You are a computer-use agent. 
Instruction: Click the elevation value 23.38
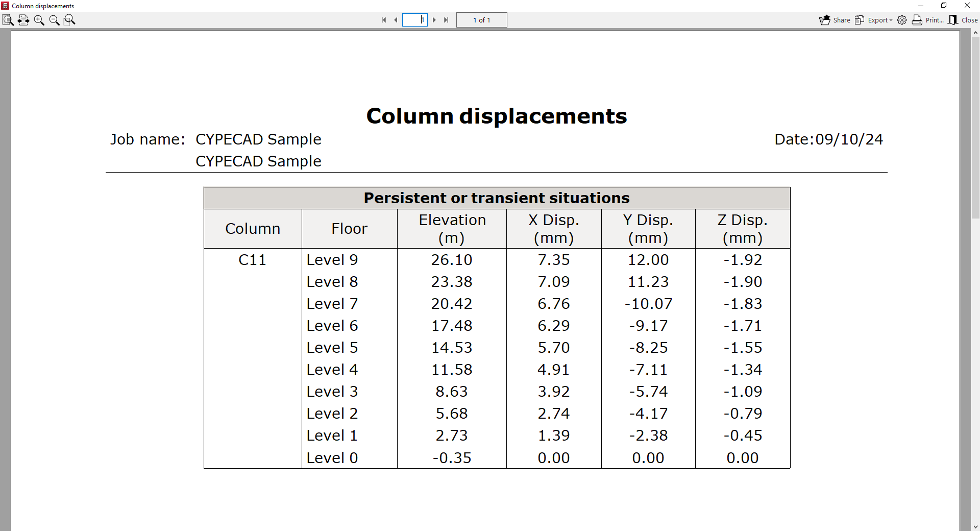[x=452, y=282]
